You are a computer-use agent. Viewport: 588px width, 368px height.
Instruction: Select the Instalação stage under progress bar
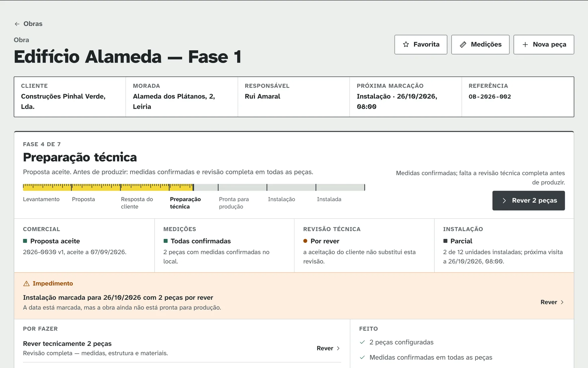tap(281, 199)
